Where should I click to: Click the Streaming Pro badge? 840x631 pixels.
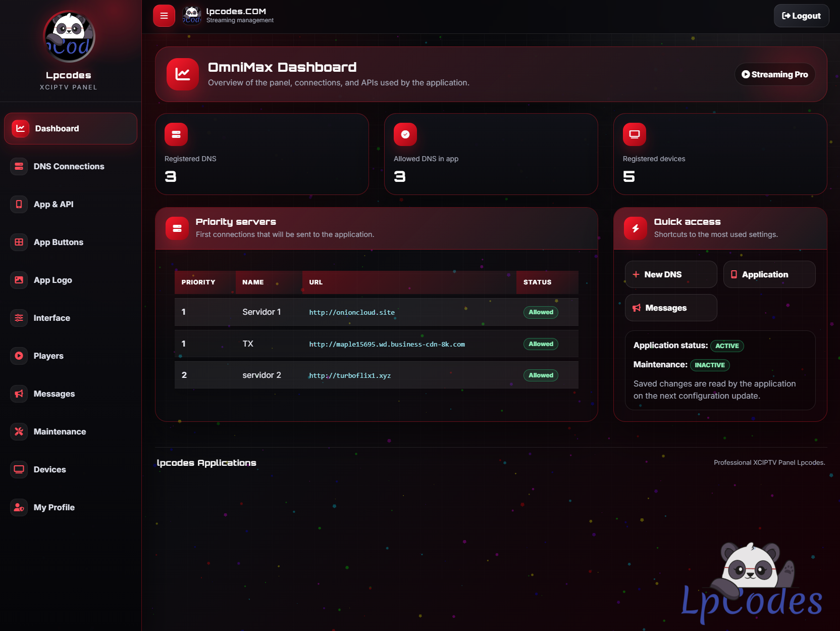click(x=775, y=74)
